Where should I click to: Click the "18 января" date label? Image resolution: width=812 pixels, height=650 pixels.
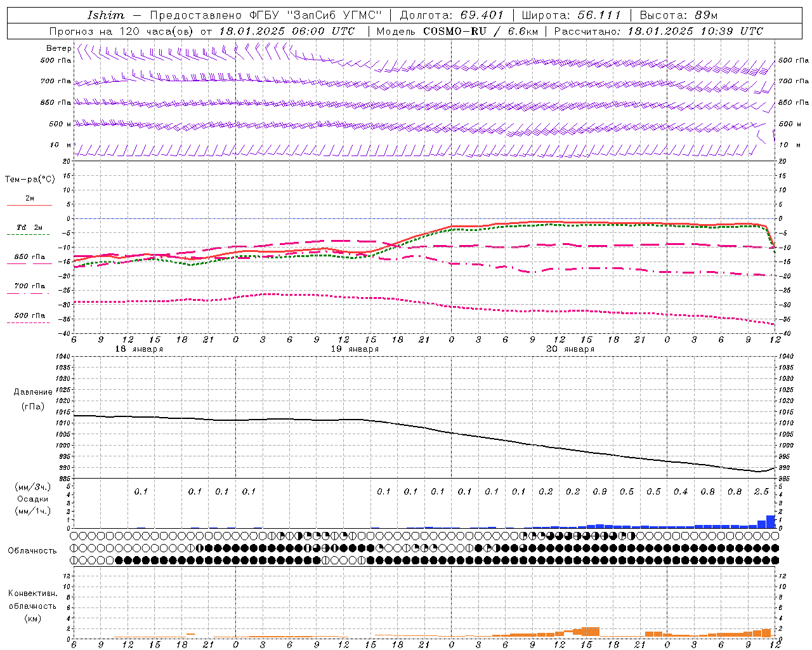click(139, 349)
